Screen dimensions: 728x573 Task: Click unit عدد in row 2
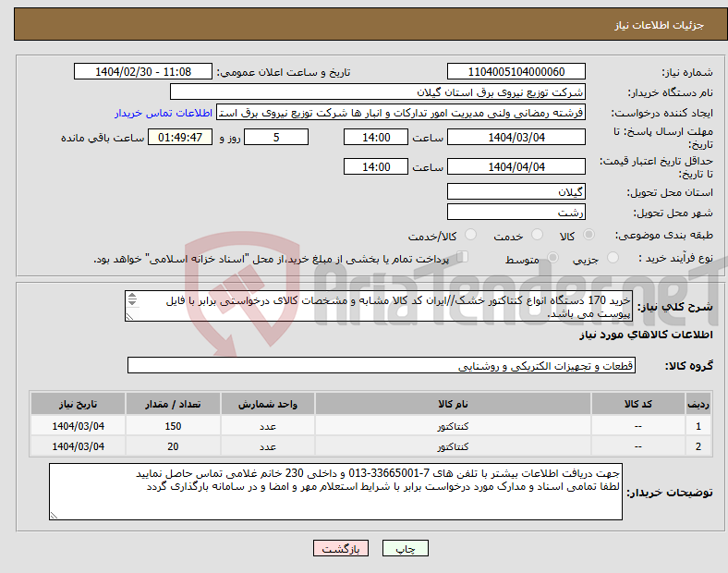click(268, 446)
